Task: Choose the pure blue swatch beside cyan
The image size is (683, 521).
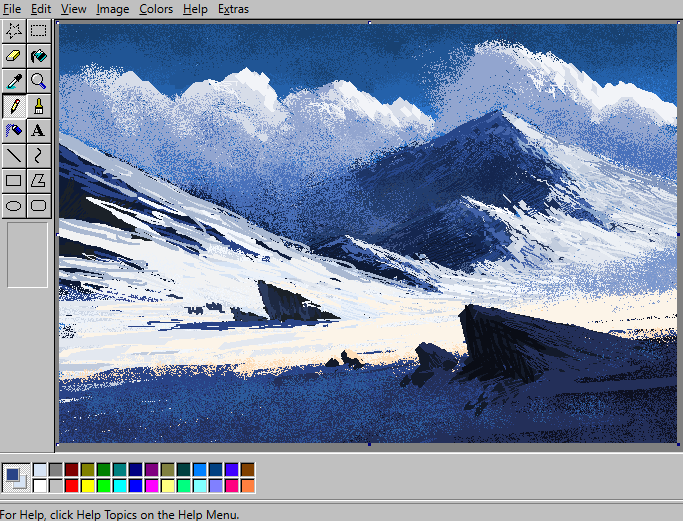Action: 136,486
